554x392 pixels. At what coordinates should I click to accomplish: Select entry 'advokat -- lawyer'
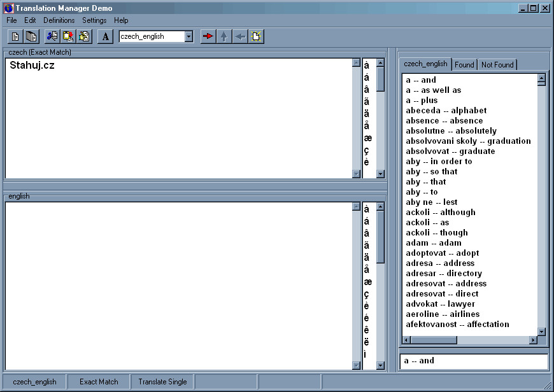(x=440, y=304)
